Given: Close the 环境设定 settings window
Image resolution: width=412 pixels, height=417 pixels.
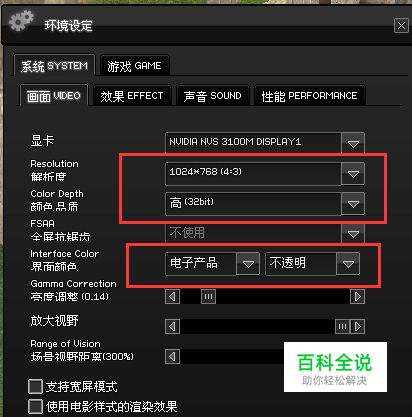Looking at the screenshot, I should pyautogui.click(x=401, y=25).
